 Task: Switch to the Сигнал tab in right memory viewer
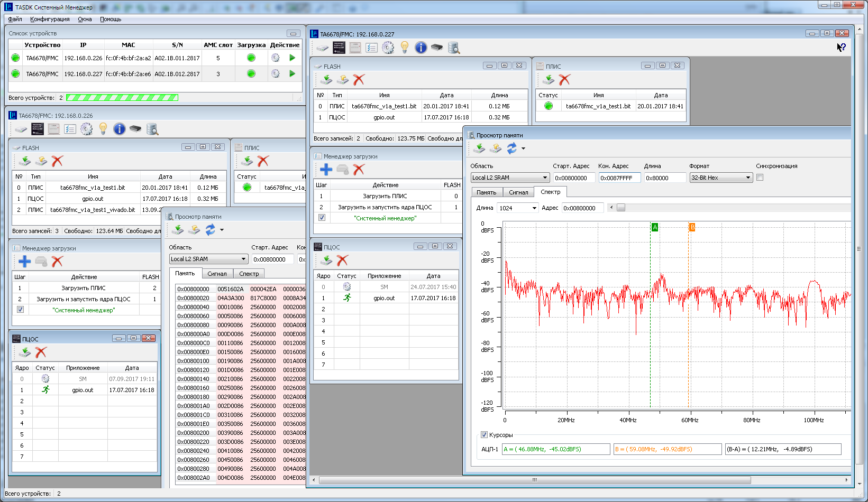[518, 192]
